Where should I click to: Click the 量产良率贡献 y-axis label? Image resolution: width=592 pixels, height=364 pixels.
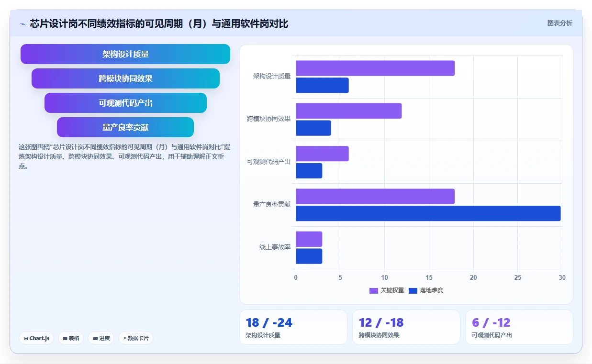tap(272, 204)
